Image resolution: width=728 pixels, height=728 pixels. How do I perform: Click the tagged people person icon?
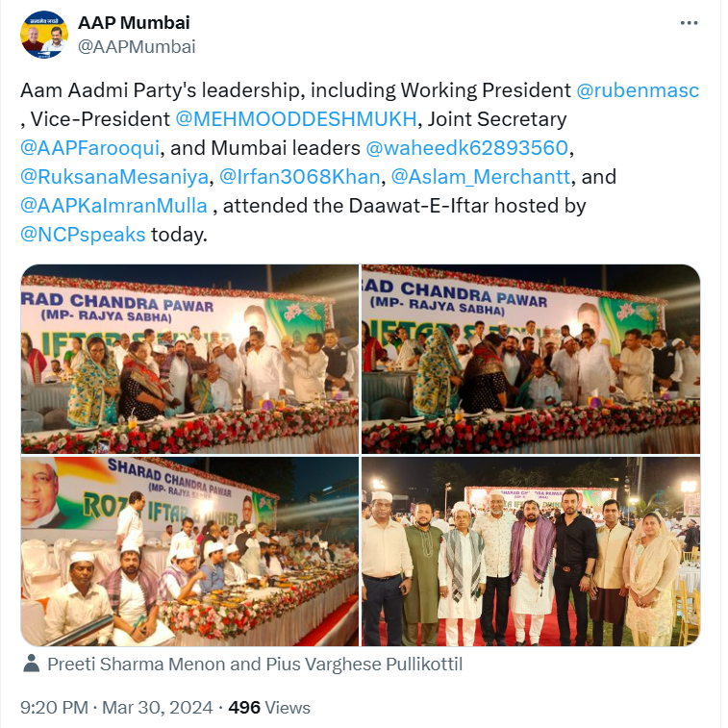pyautogui.click(x=31, y=664)
